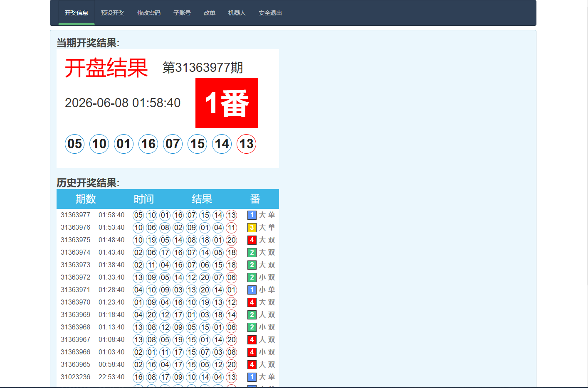The width and height of the screenshot is (588, 388).
Task: Select period number 31363971 in history
Action: click(76, 290)
